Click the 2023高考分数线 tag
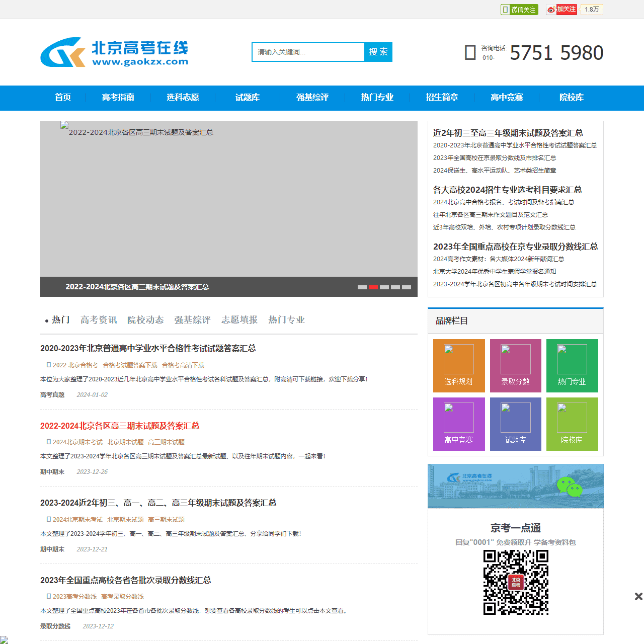644x644 pixels. pos(74,597)
